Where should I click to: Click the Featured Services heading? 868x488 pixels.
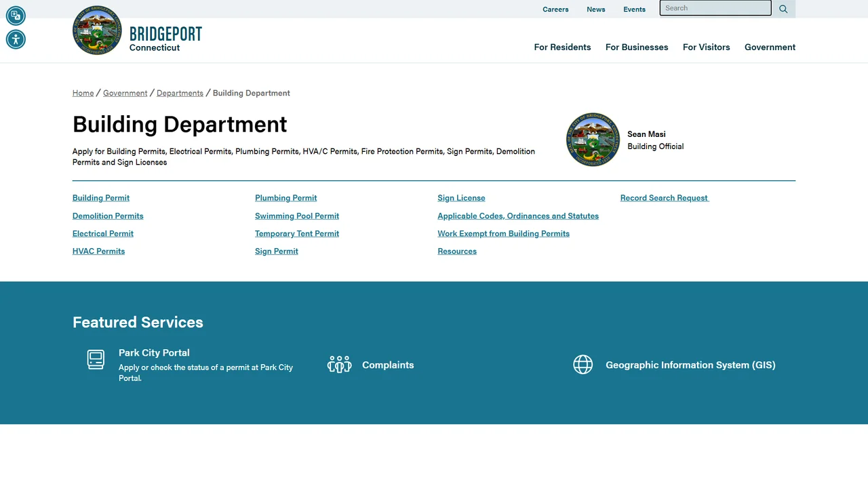pyautogui.click(x=138, y=322)
